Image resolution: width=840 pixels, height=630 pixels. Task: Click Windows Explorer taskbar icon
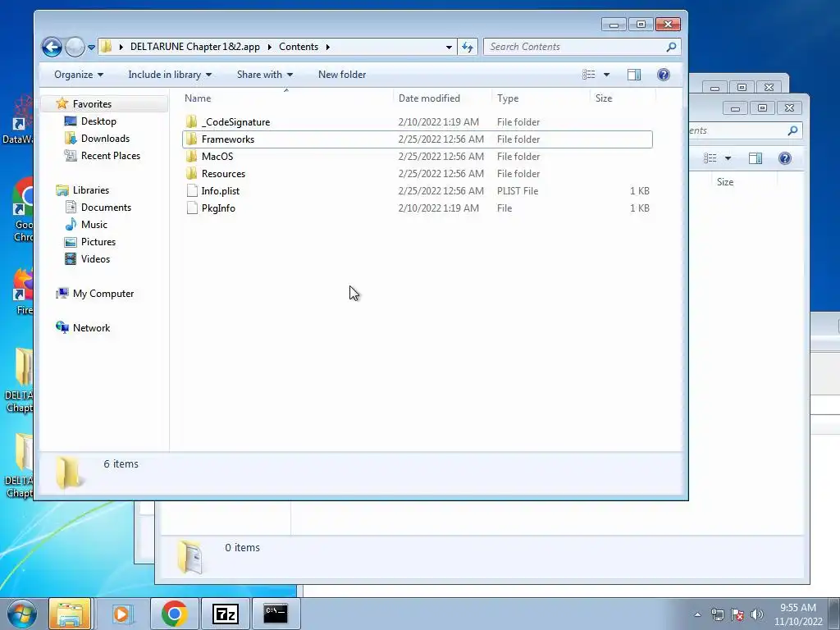click(x=70, y=614)
